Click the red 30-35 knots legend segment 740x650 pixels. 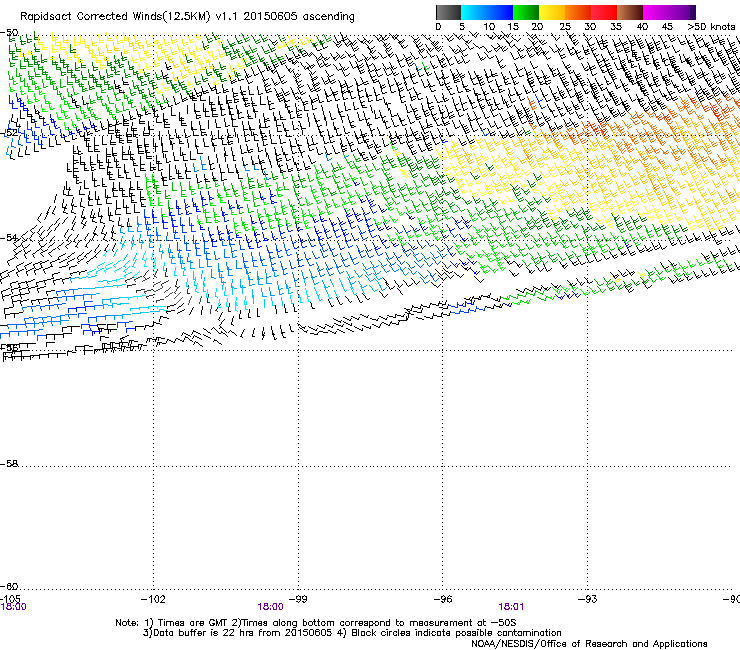coord(604,12)
